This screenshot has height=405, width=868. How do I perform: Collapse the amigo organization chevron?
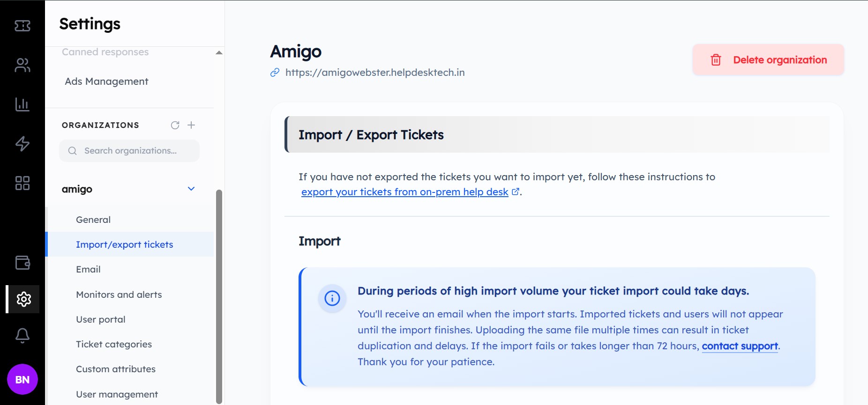coord(191,189)
